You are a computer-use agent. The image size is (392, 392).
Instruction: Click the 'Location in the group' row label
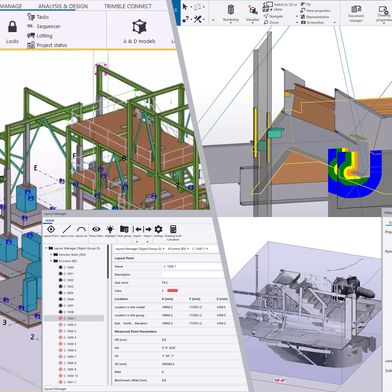tap(129, 315)
